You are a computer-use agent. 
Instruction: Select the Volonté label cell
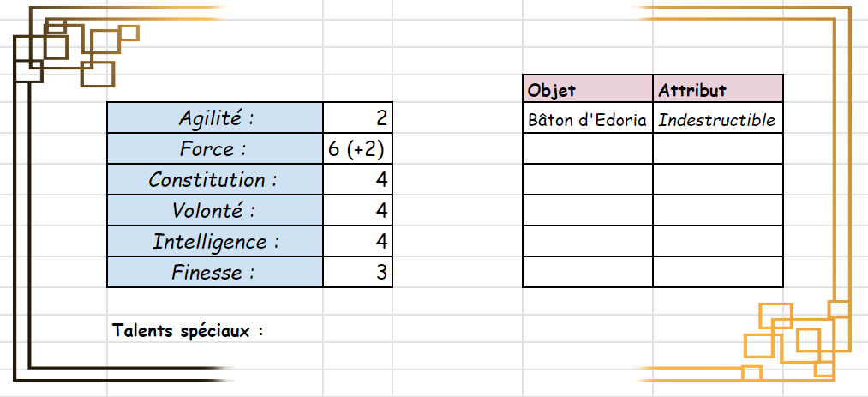click(x=215, y=210)
